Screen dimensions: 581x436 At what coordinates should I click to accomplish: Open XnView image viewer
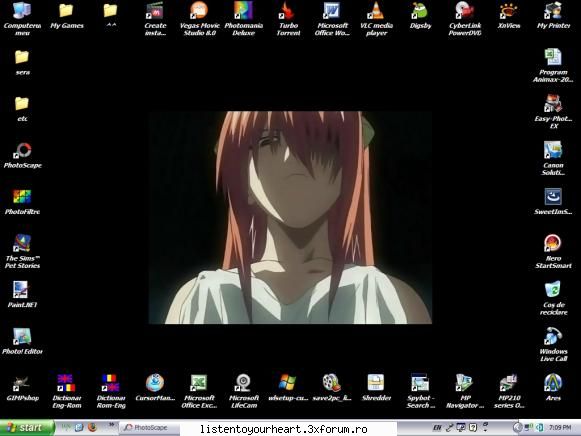tap(509, 16)
